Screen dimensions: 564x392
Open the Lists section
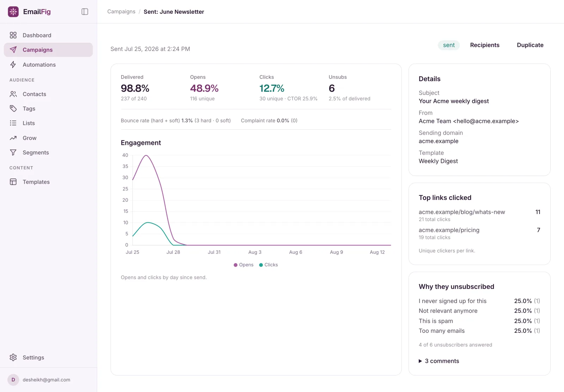click(48, 123)
